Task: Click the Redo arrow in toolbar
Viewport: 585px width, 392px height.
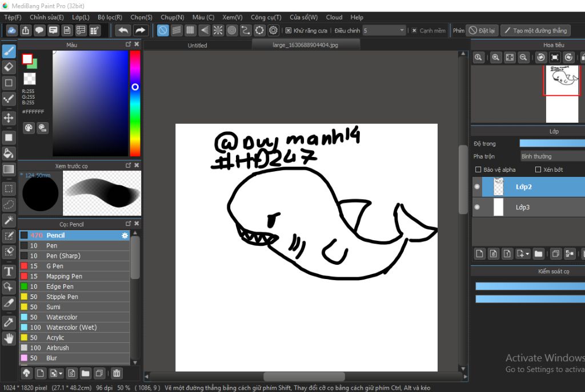Action: (140, 30)
